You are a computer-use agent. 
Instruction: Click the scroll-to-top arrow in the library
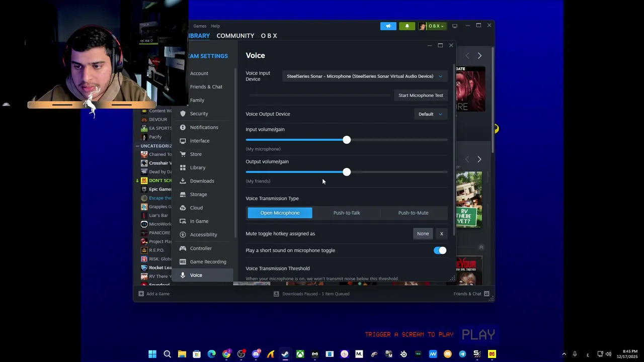(x=481, y=247)
